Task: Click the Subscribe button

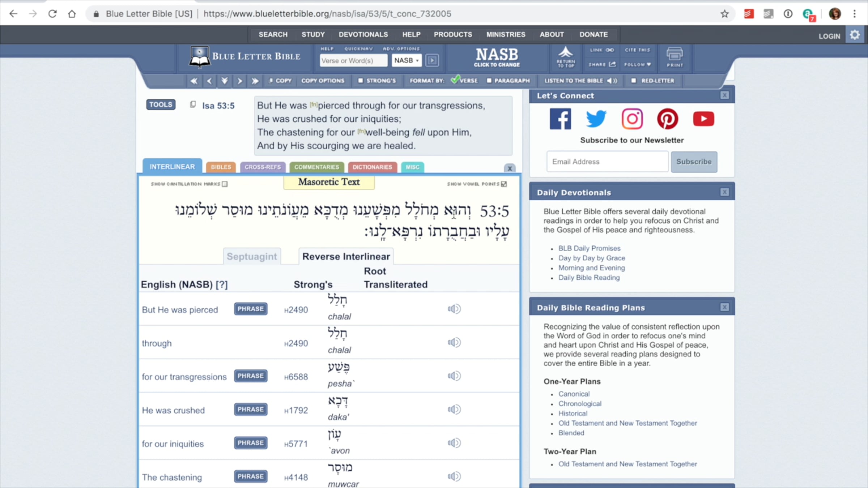Action: (x=694, y=162)
